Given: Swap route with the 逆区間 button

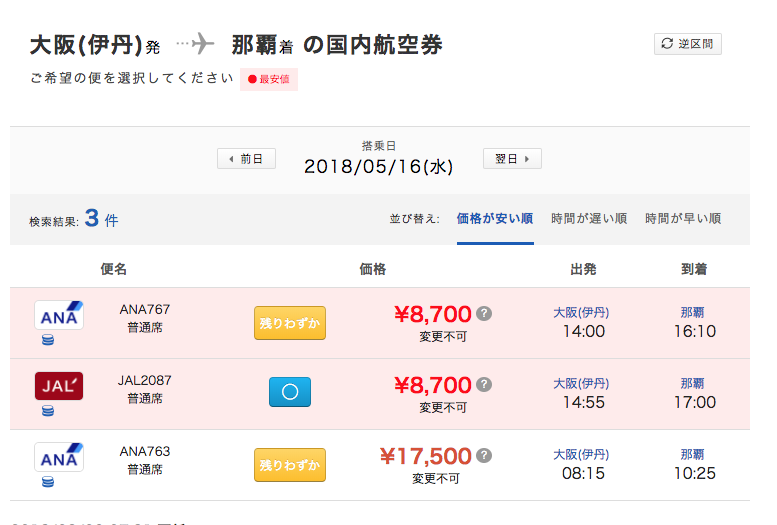Looking at the screenshot, I should click(688, 44).
